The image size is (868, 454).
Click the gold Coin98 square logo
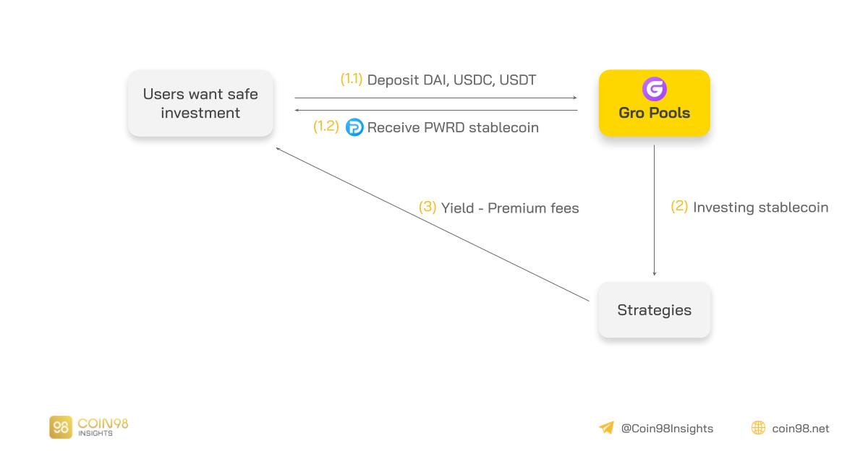(x=61, y=427)
